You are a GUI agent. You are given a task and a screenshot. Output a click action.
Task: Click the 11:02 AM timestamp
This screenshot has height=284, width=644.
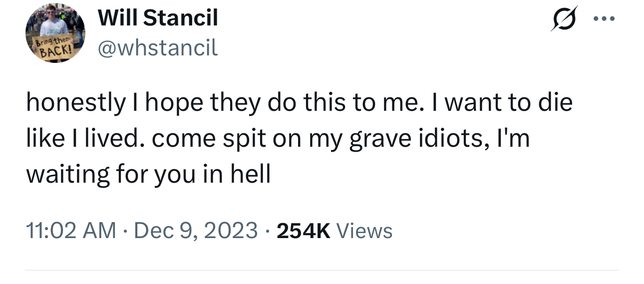coord(70,231)
